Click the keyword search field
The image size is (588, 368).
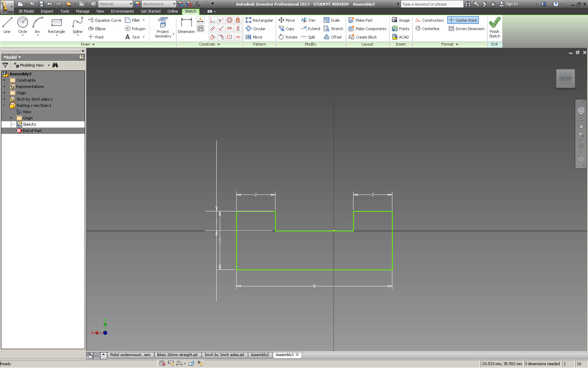(432, 4)
